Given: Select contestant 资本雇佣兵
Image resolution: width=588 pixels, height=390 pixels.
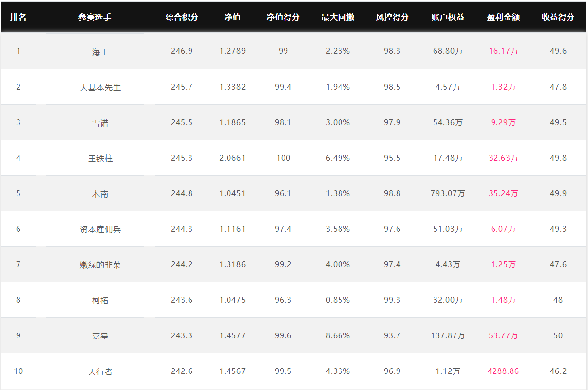Looking at the screenshot, I should pos(100,229).
